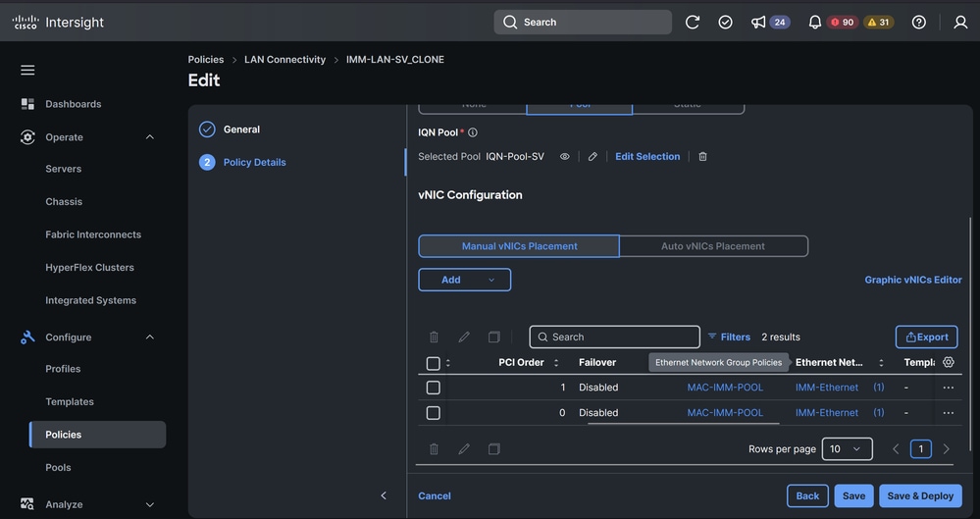This screenshot has height=519, width=980.
Task: Open Servers in sidebar
Action: pyautogui.click(x=63, y=169)
